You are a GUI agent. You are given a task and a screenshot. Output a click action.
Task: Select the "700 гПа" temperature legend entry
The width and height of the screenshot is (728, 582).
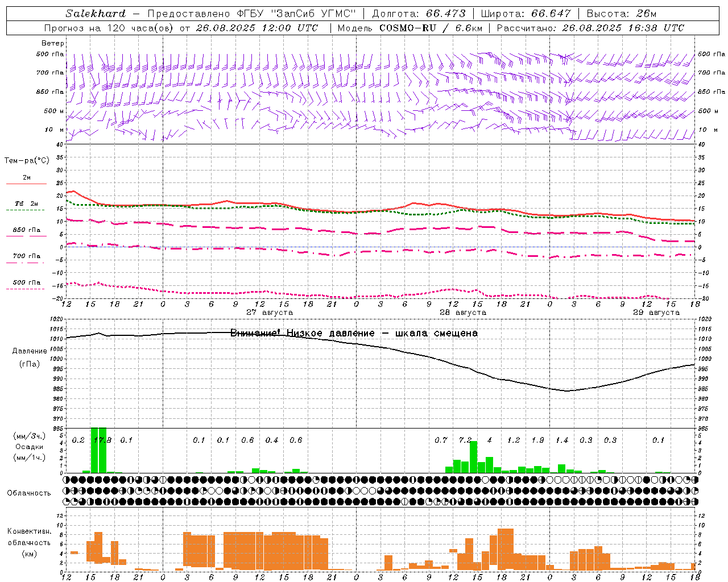tap(26, 256)
